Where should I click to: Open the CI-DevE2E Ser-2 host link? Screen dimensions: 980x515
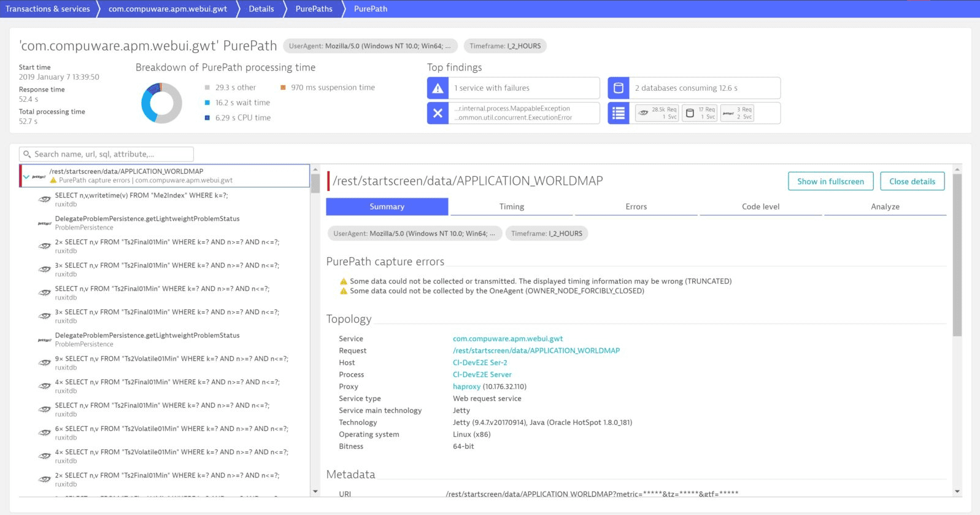pos(480,363)
